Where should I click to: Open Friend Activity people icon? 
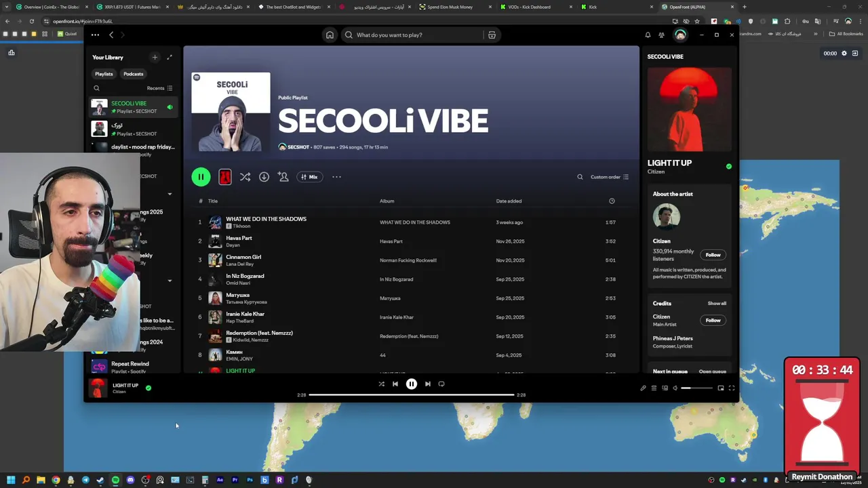tap(661, 35)
